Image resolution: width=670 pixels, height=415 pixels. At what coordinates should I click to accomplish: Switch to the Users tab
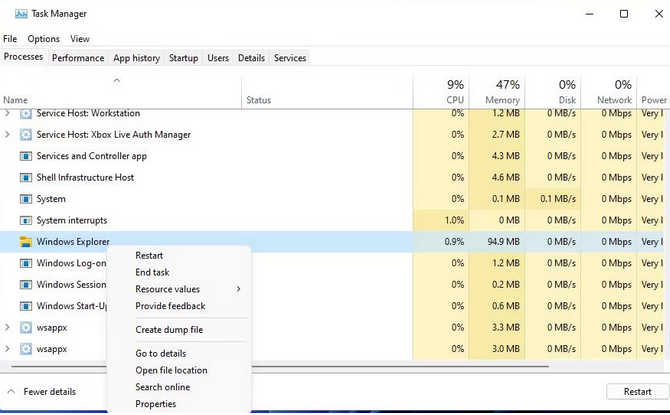click(x=218, y=58)
